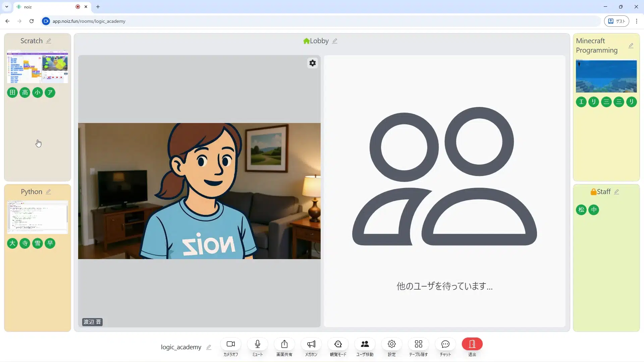Open the gear settings on the video tile

pos(312,63)
